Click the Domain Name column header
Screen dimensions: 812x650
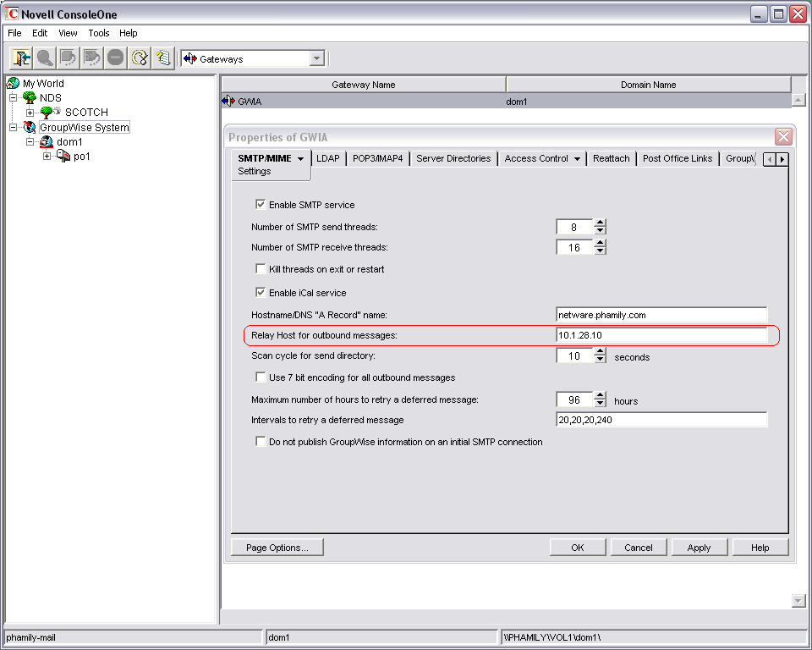(x=649, y=85)
